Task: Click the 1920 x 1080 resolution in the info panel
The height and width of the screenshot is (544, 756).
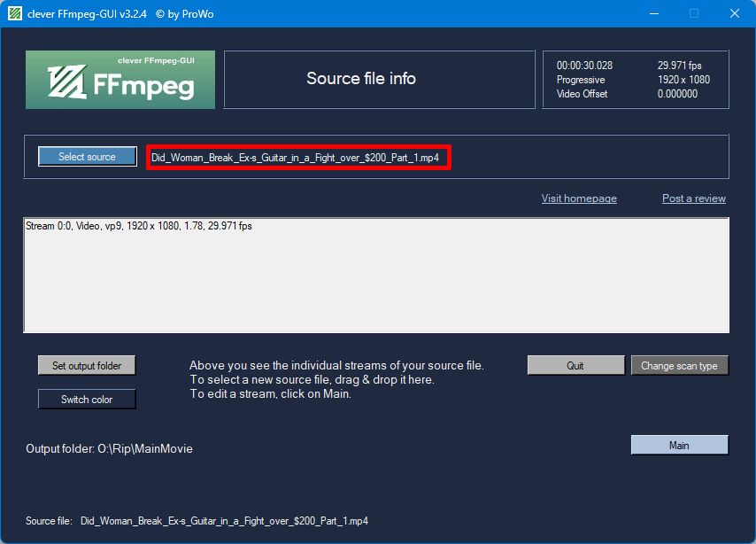Action: 683,80
